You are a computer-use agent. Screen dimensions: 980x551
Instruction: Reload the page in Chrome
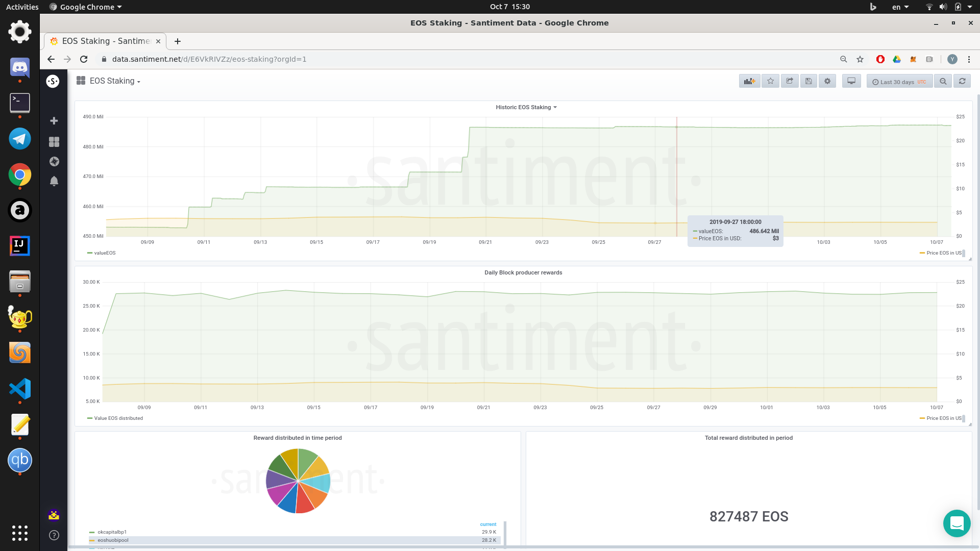(84, 59)
